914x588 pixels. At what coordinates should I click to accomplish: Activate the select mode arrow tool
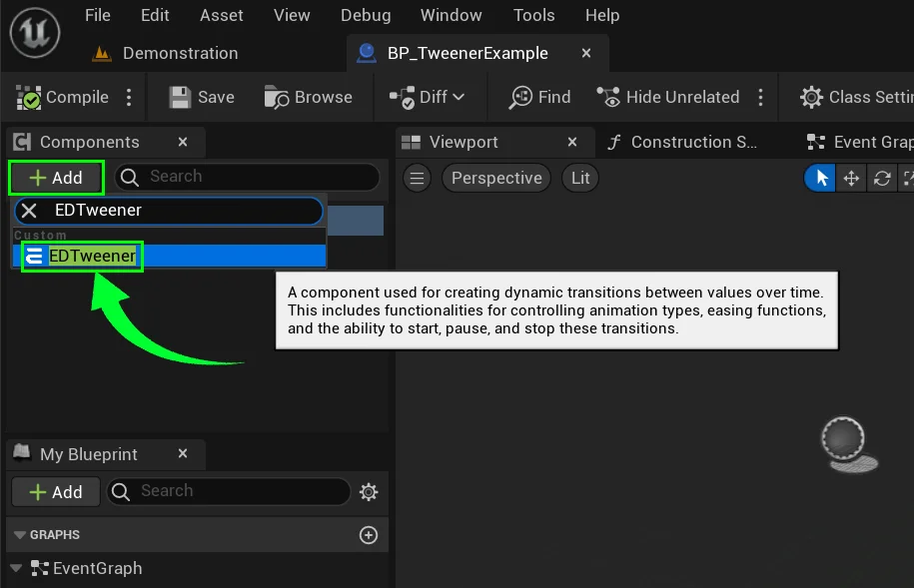[x=822, y=179]
